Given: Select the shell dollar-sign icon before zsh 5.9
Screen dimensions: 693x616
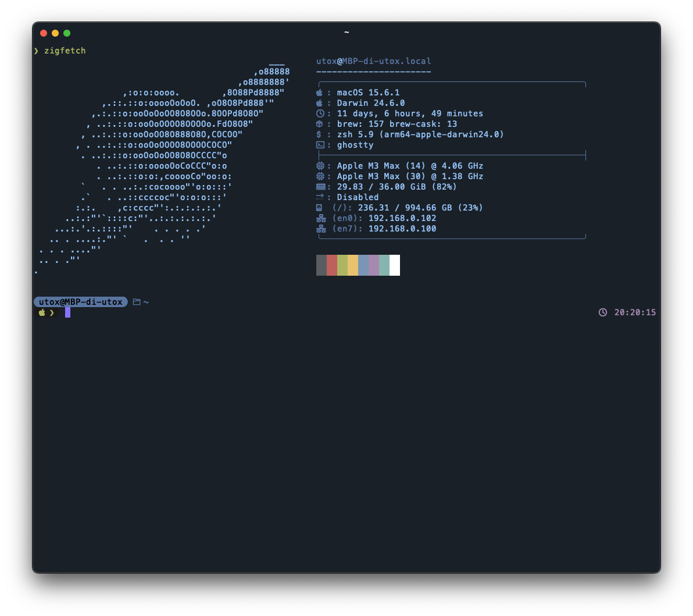Looking at the screenshot, I should (319, 134).
